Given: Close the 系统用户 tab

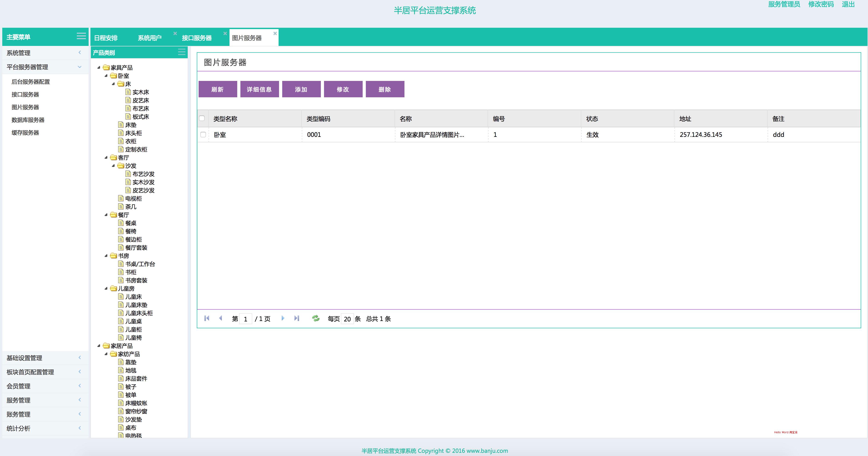Looking at the screenshot, I should coord(175,33).
